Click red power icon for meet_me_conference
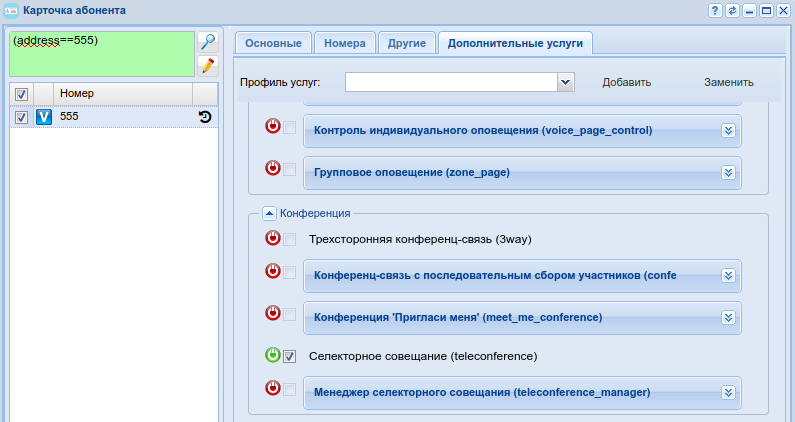Screen dimensions: 795x422 point(273,313)
